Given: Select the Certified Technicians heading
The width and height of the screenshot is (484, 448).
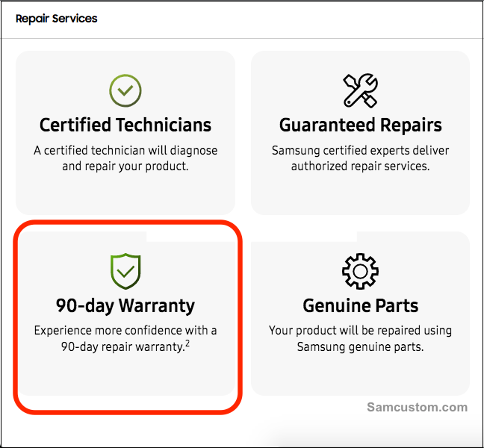Looking at the screenshot, I should 125,125.
